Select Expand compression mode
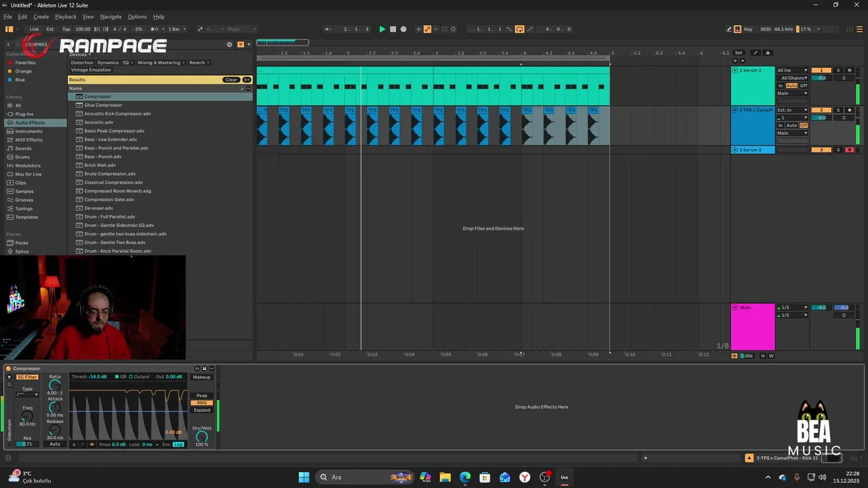The width and height of the screenshot is (868, 488). click(x=201, y=410)
